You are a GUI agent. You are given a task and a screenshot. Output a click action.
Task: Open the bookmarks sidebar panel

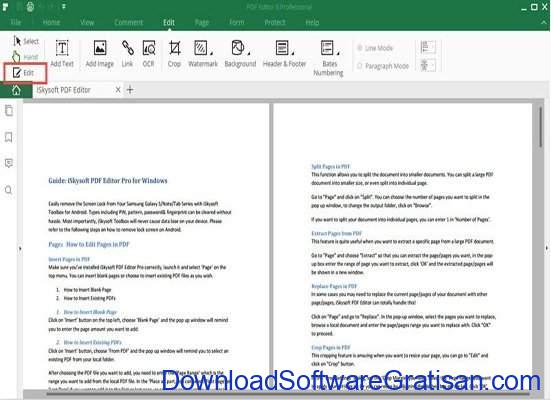pyautogui.click(x=9, y=137)
